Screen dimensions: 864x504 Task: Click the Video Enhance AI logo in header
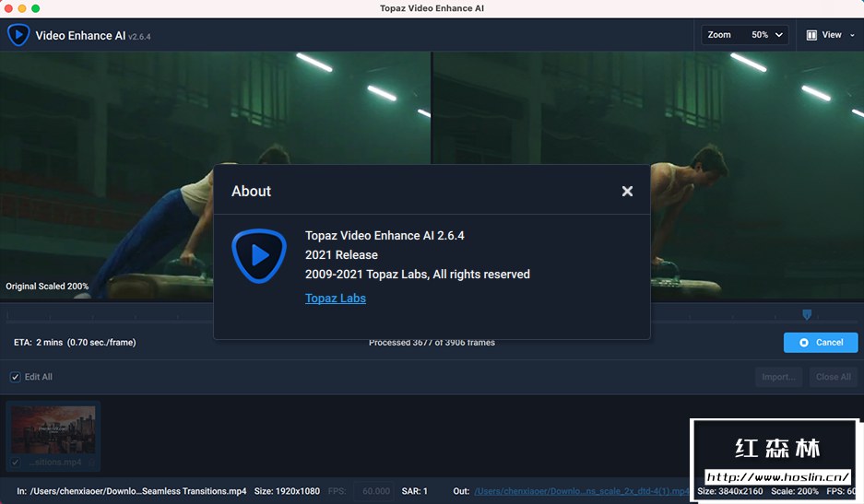(18, 35)
